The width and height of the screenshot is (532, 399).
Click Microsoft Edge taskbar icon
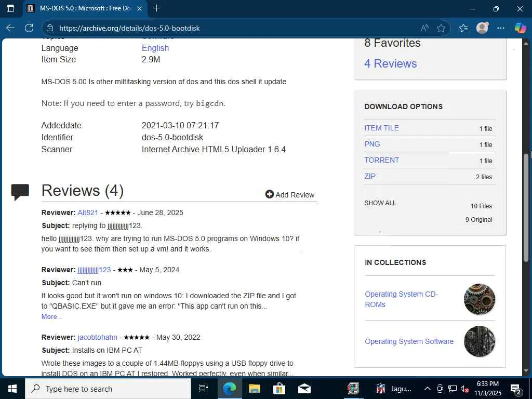(x=229, y=389)
